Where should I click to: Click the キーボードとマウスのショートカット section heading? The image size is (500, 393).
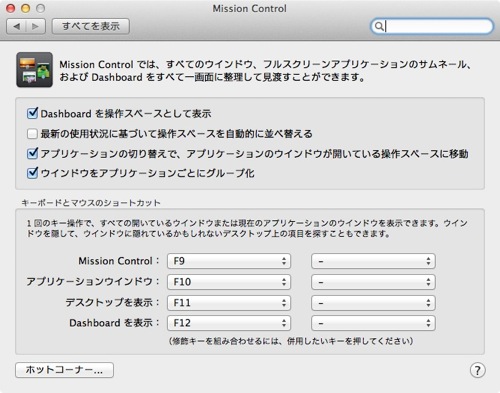(91, 203)
